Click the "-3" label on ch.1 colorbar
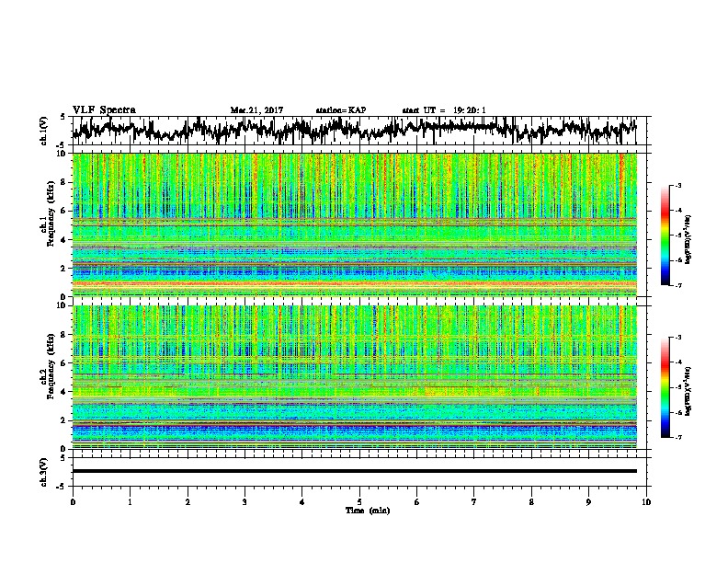 678,185
